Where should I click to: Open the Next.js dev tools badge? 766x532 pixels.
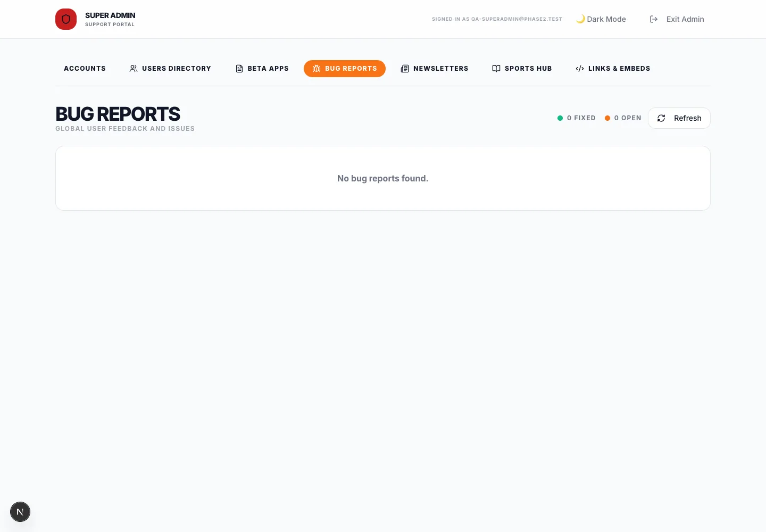pyautogui.click(x=20, y=512)
